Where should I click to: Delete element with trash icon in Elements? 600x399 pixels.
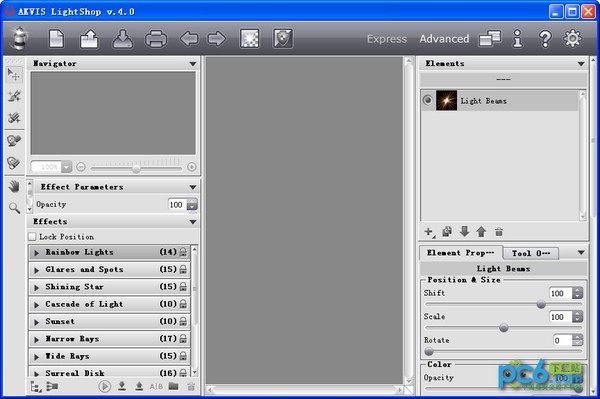click(499, 232)
